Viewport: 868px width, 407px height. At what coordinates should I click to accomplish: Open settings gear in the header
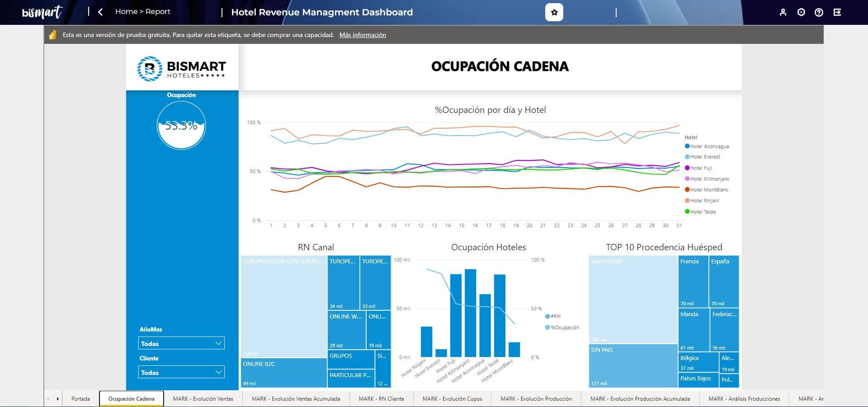tap(801, 12)
